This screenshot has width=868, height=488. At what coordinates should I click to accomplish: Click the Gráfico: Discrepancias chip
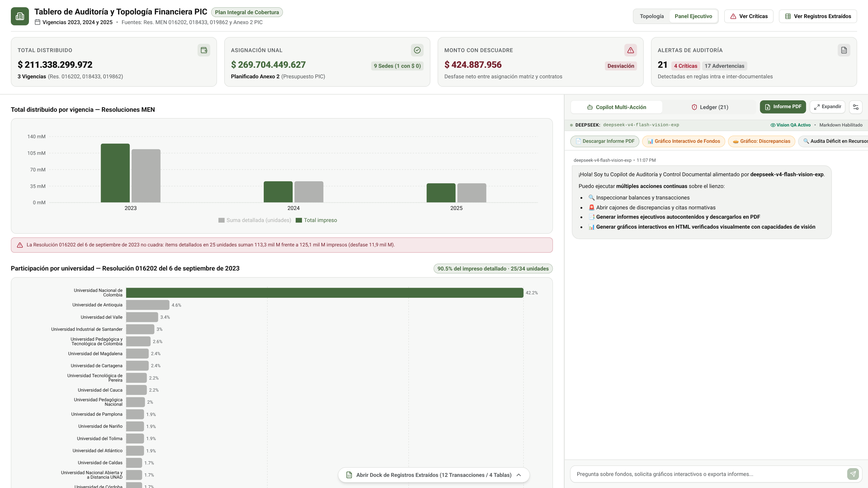(x=762, y=141)
